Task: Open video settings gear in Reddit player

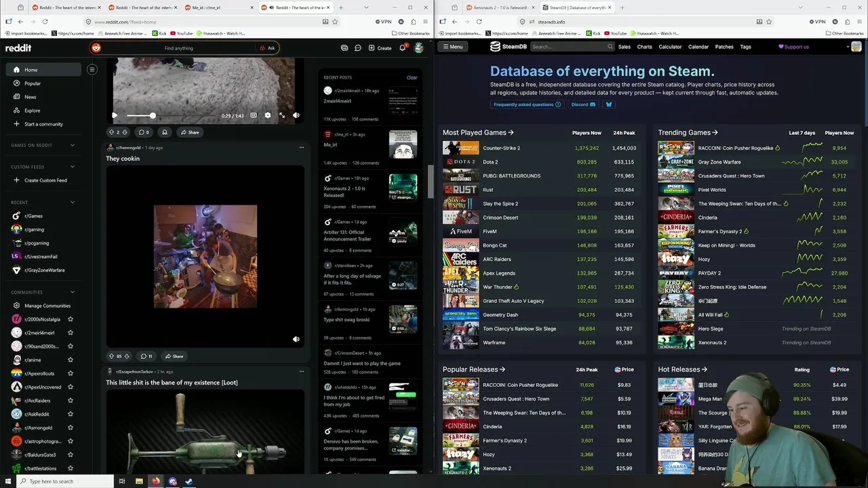Action: tap(268, 115)
